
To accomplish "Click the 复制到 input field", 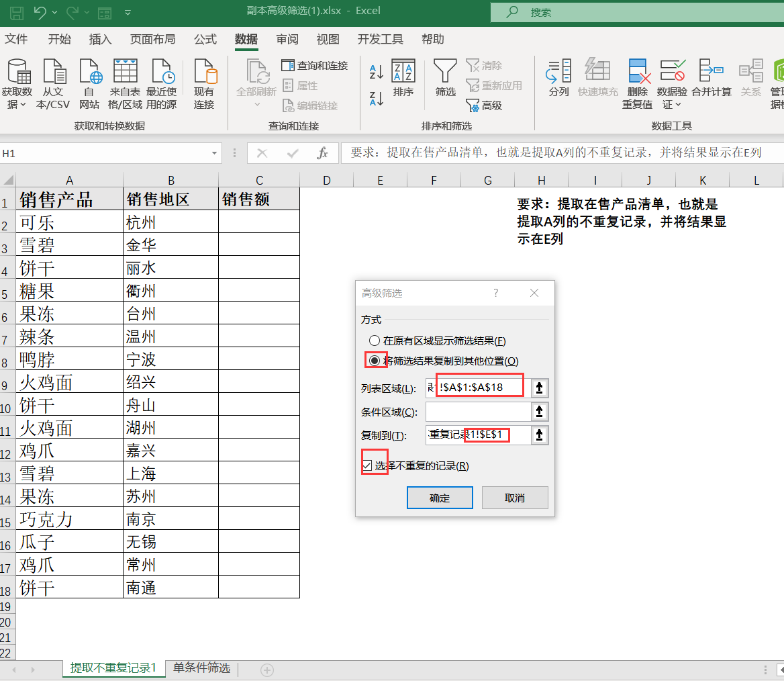I will click(478, 435).
